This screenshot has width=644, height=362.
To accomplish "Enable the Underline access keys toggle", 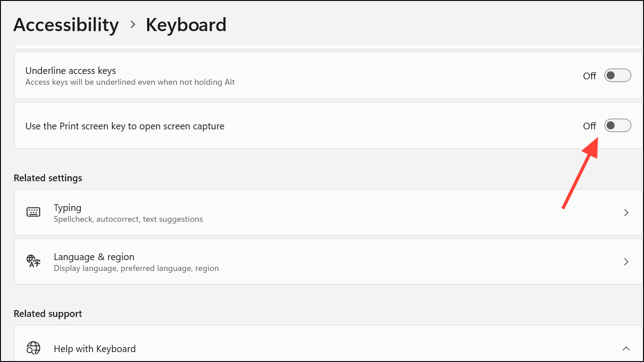I will tap(617, 76).
